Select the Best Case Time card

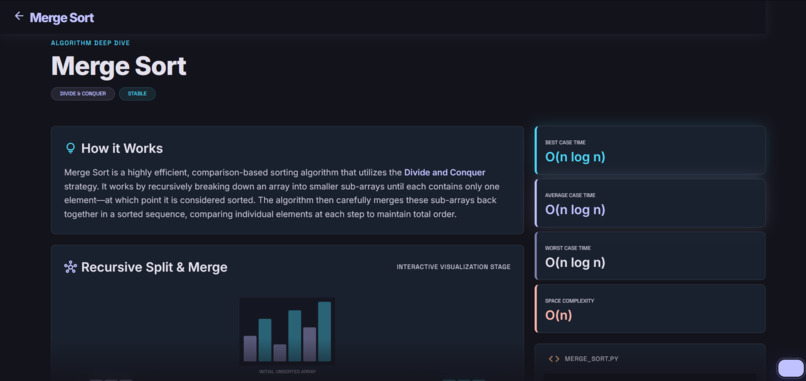point(650,150)
